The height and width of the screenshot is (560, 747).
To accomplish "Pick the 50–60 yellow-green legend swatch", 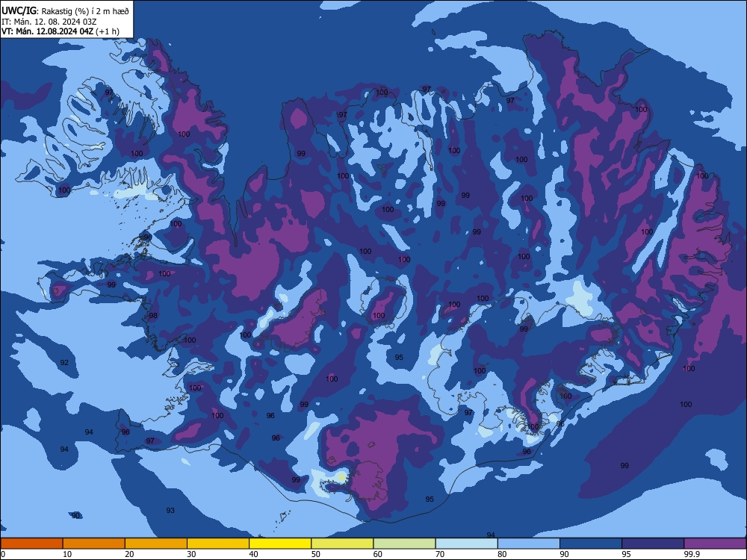I will [342, 544].
